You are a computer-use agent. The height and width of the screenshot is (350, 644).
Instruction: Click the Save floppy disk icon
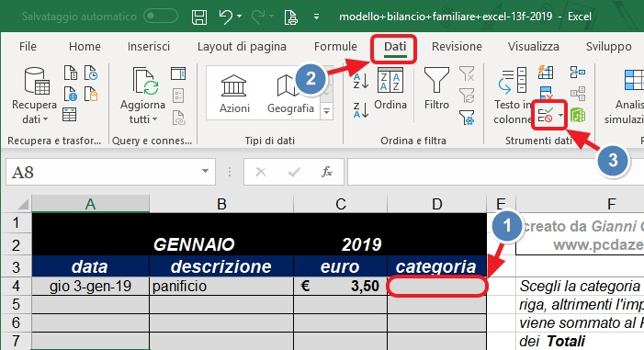pyautogui.click(x=199, y=17)
